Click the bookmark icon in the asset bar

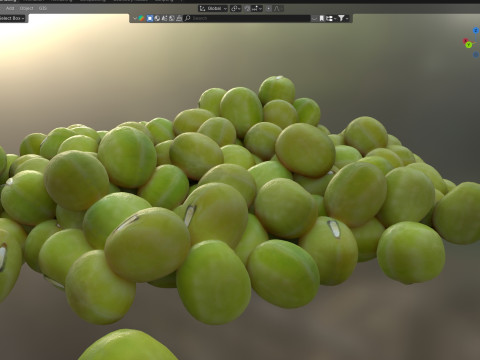click(322, 18)
